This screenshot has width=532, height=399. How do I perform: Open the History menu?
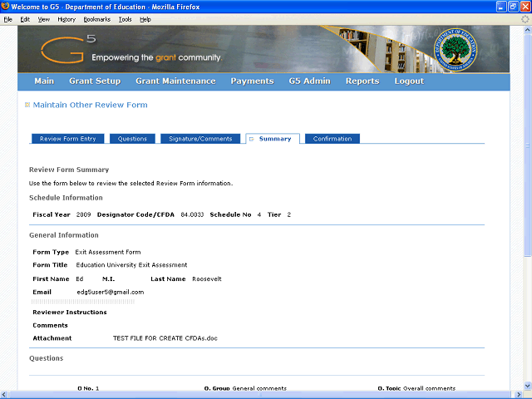(x=66, y=19)
